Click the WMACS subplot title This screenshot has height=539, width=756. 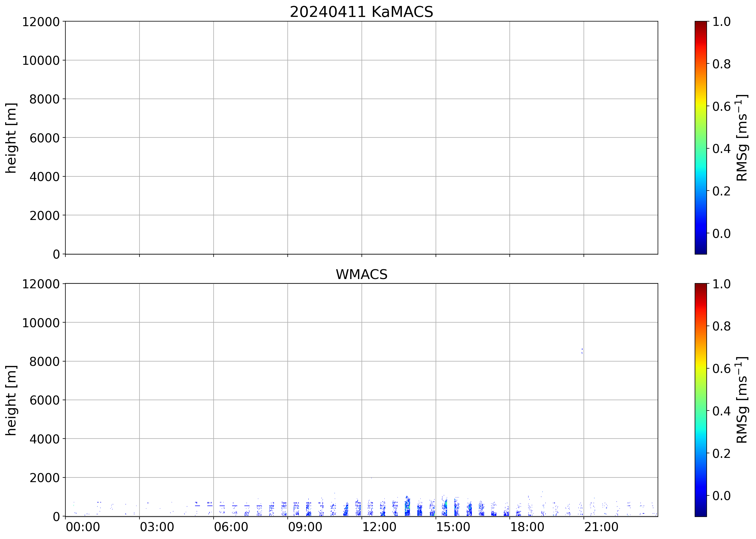[362, 274]
